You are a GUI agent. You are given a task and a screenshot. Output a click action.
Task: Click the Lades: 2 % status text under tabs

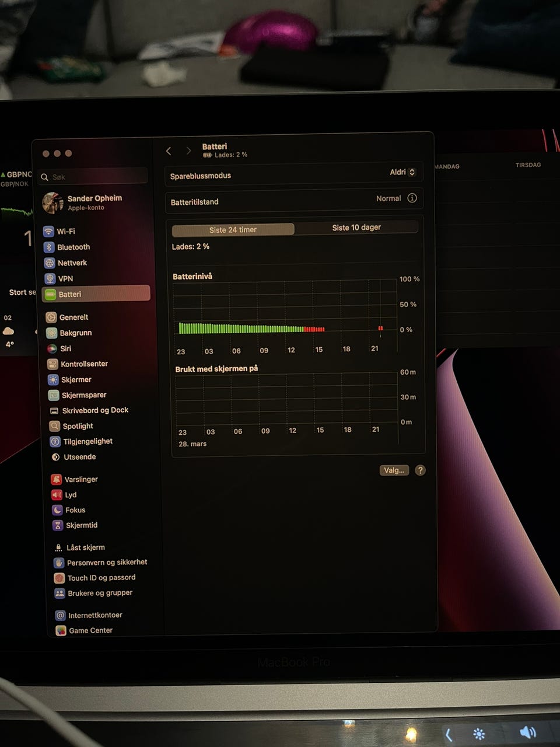[x=191, y=246]
